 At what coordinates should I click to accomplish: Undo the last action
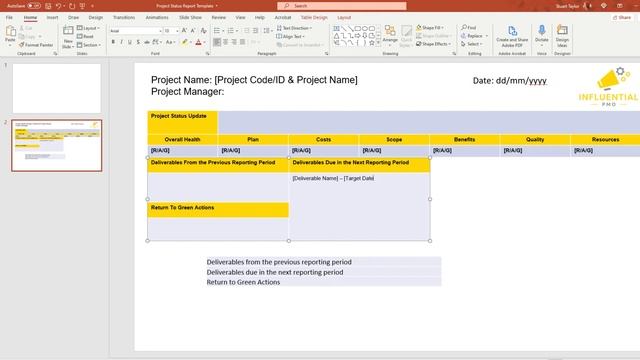59,6
